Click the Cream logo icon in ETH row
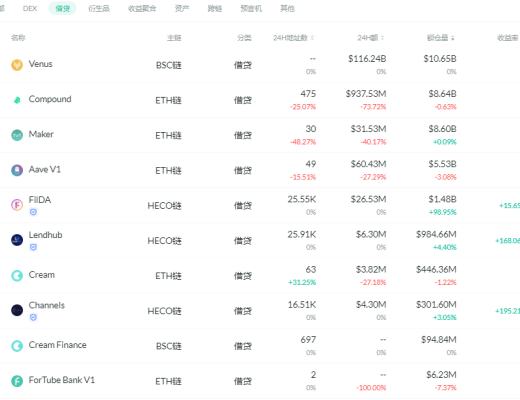 tap(17, 275)
